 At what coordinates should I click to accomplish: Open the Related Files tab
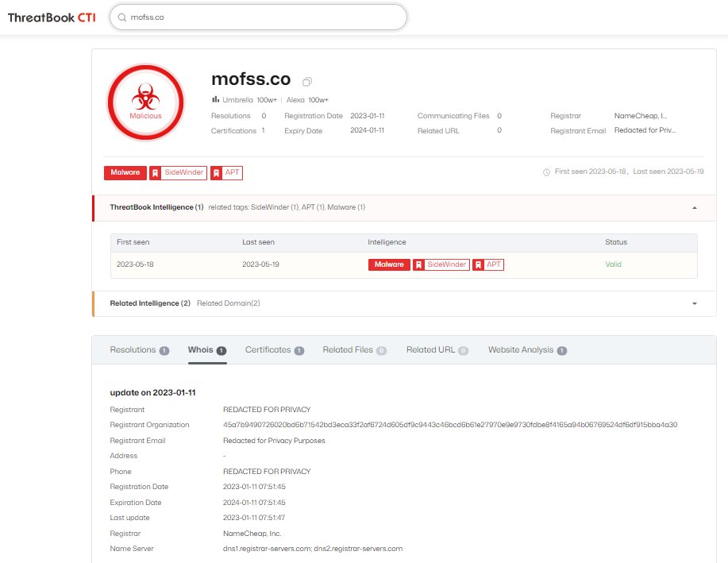point(355,349)
